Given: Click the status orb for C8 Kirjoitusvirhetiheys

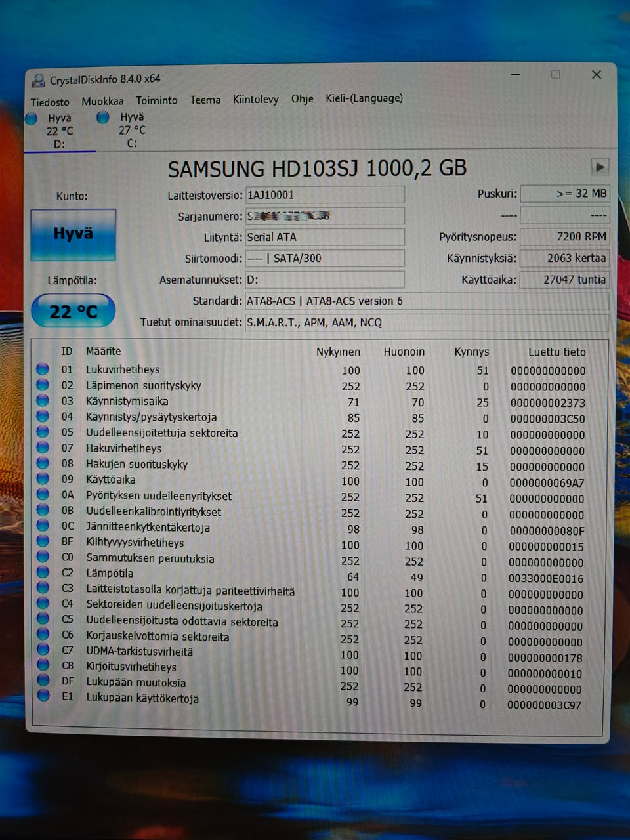Looking at the screenshot, I should [x=43, y=665].
